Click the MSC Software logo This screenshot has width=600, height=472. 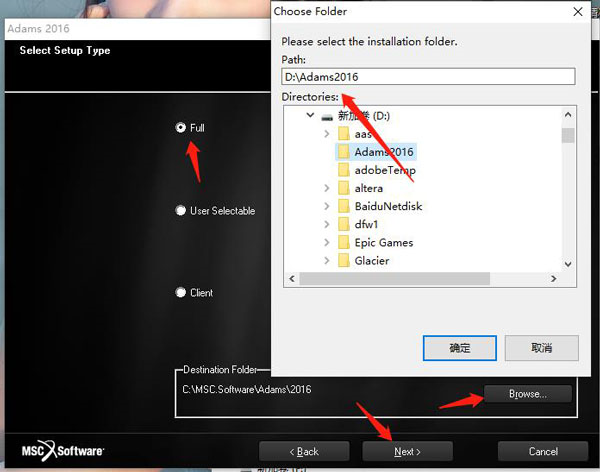click(63, 451)
